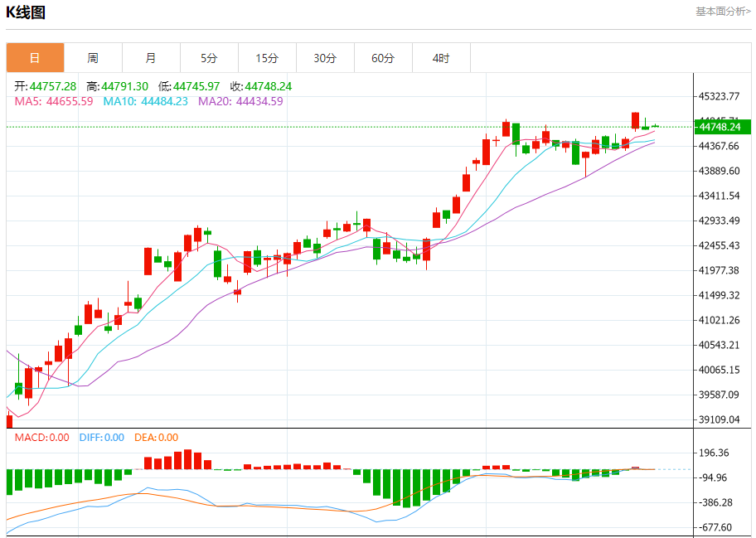Click the 43889.60 price axis label
Screen dimensions: 756x538
pyautogui.click(x=719, y=171)
